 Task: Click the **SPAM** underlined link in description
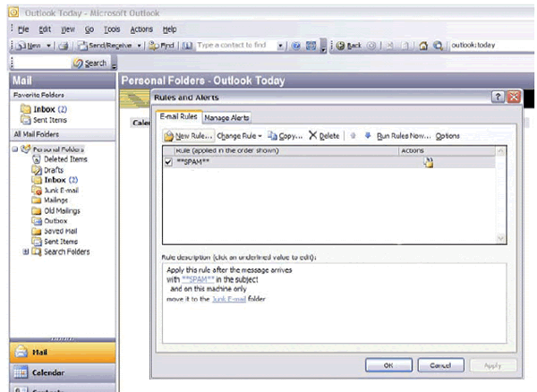coord(198,279)
